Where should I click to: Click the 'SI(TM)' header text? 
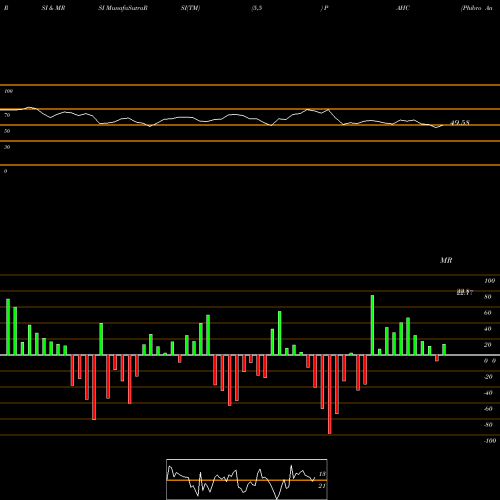190,8
